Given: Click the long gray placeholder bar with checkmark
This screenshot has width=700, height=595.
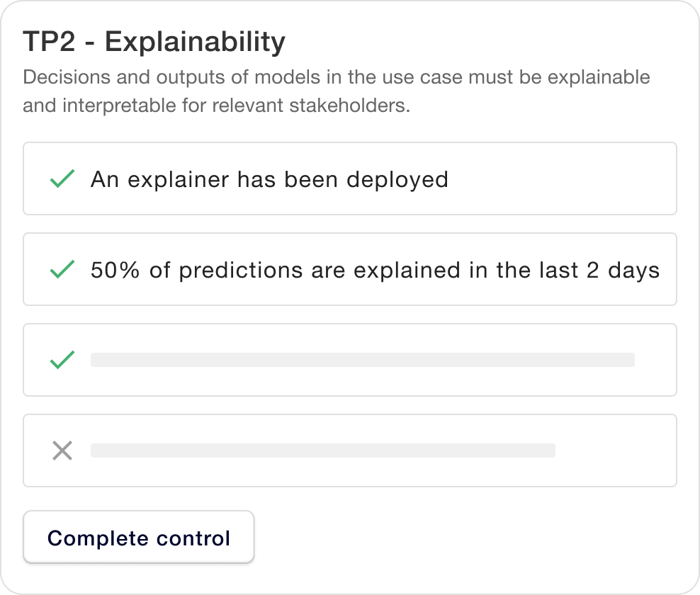Looking at the screenshot, I should click(x=363, y=360).
